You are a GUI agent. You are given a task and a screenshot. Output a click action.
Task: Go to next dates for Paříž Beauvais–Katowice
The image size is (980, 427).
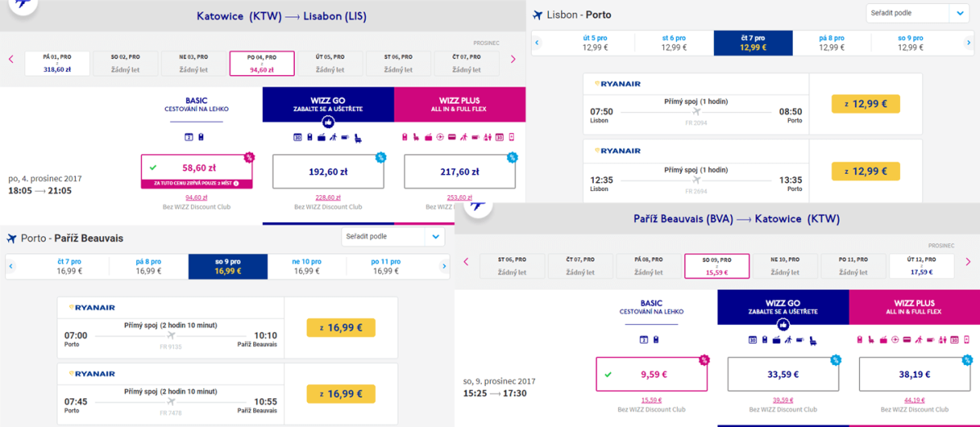pyautogui.click(x=968, y=261)
